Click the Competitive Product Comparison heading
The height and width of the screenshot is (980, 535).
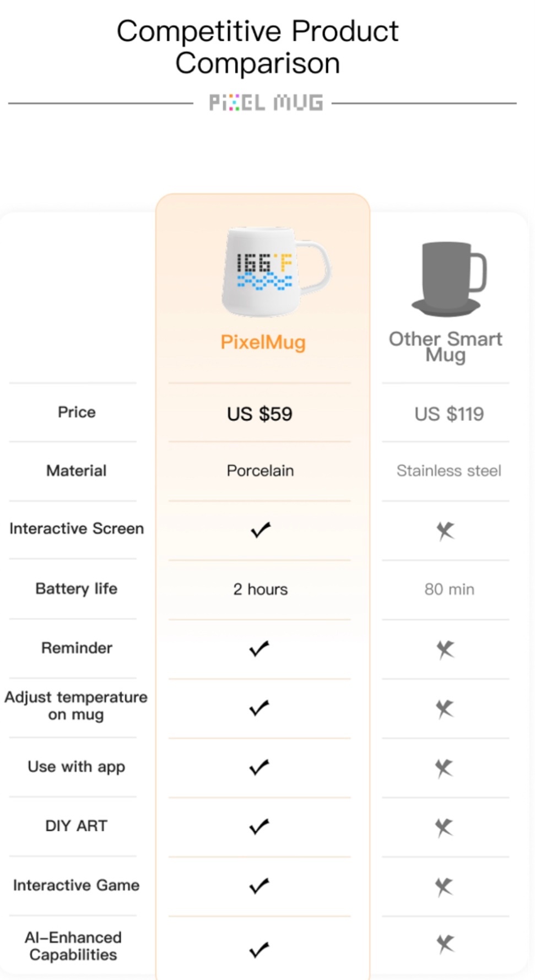pos(257,47)
